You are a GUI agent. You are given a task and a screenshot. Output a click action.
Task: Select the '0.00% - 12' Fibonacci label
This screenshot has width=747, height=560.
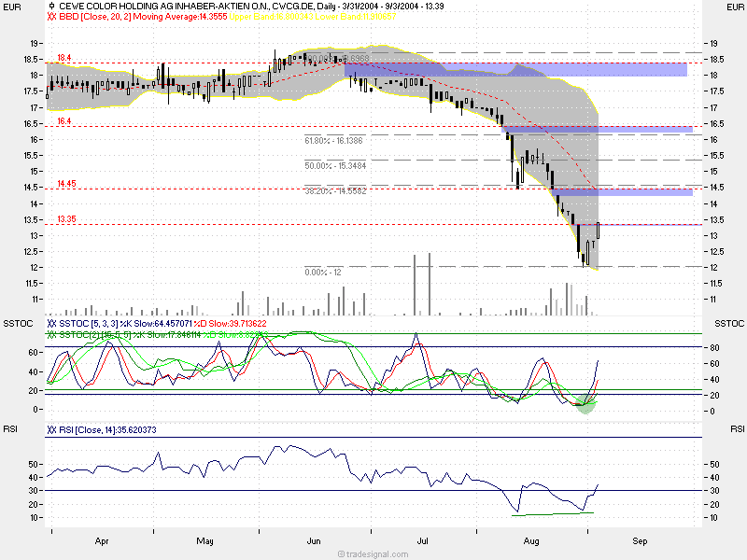coord(323,273)
